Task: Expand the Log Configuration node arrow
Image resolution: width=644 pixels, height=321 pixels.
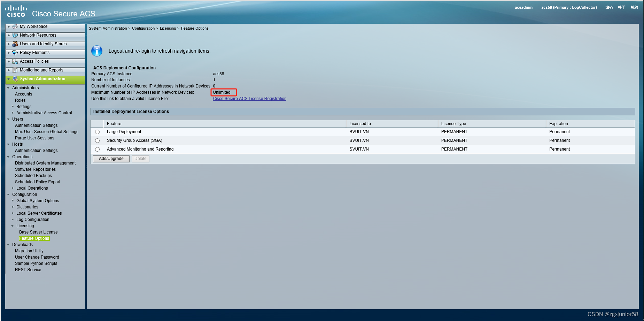Action: (13, 220)
